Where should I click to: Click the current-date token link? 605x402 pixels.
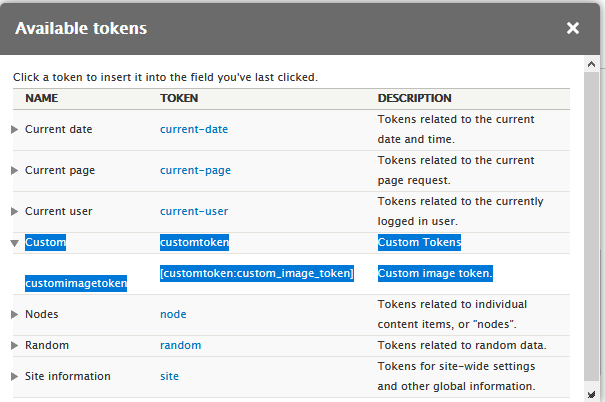(194, 129)
